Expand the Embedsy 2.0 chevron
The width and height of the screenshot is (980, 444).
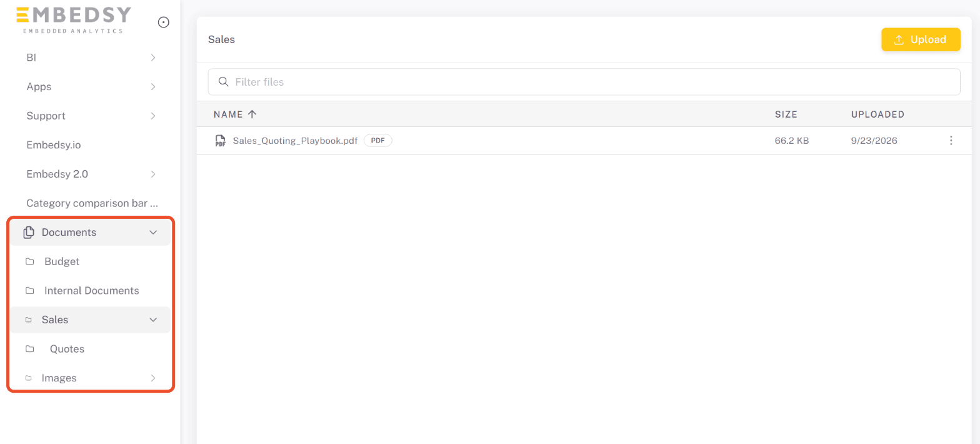[x=153, y=174]
